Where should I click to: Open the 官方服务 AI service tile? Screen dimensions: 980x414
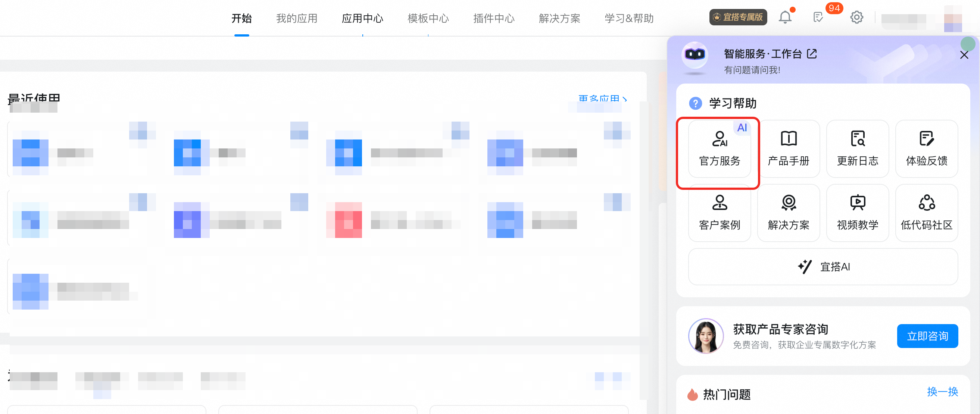click(x=719, y=149)
